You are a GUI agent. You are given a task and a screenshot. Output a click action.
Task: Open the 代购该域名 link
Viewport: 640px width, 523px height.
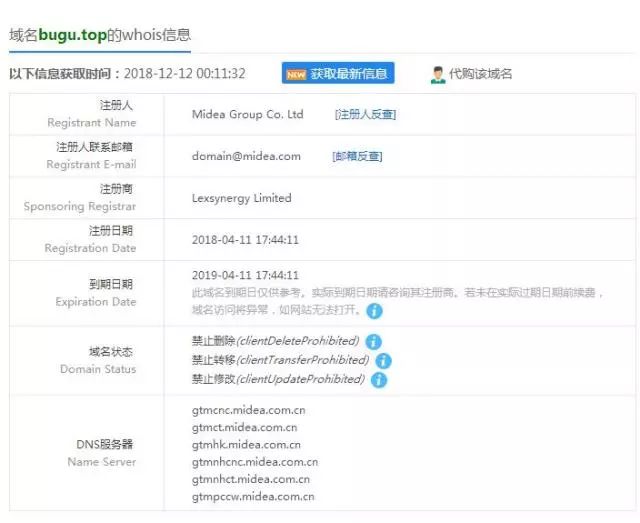(480, 74)
